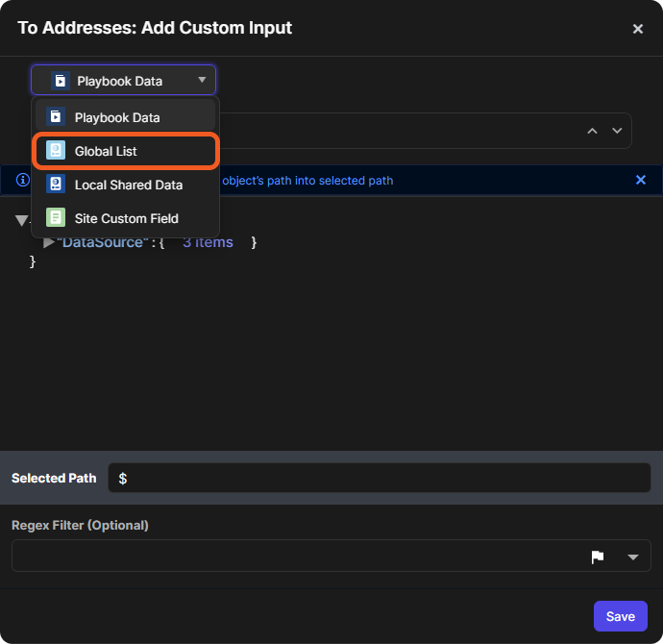Open the regex filter dropdown arrow
This screenshot has width=663, height=644.
pos(633,557)
